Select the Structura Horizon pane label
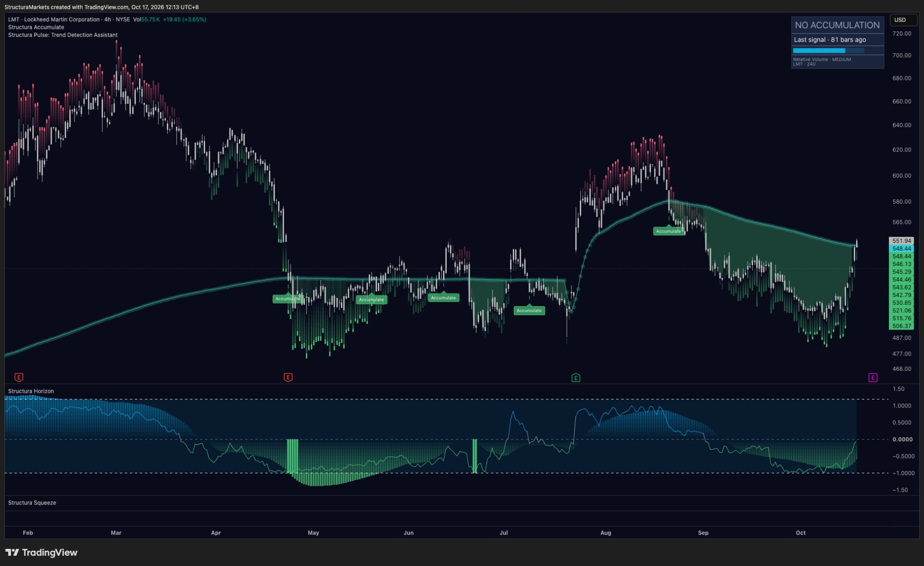The width and height of the screenshot is (924, 566). coord(31,391)
